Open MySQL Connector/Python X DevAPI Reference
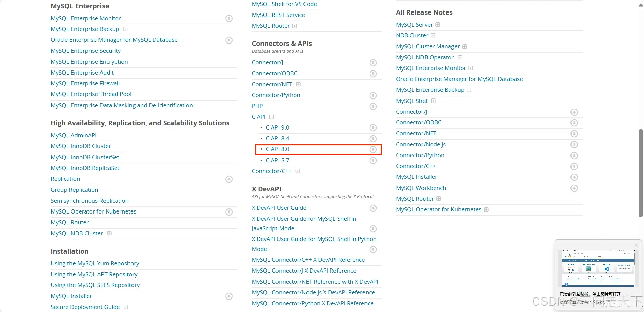Screen dimensions: 644x312 [x=313, y=303]
